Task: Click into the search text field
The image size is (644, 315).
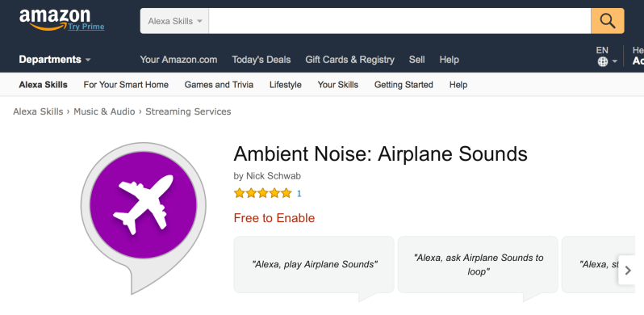Action: [x=399, y=21]
